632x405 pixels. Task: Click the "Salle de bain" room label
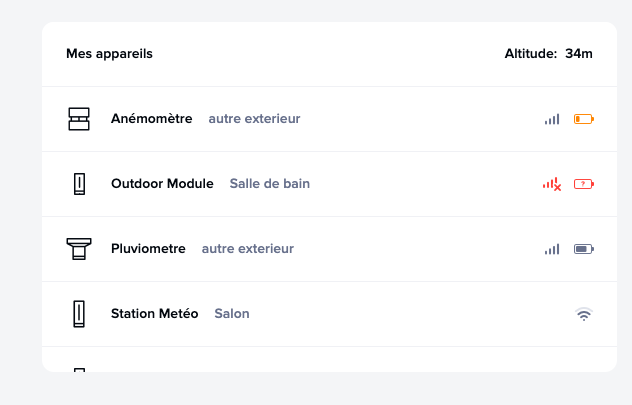tap(270, 184)
